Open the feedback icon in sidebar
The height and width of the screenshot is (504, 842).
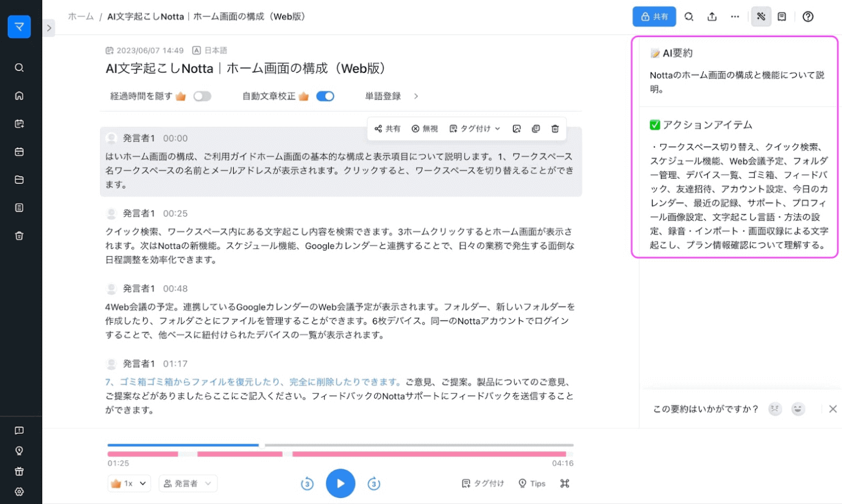point(19,430)
